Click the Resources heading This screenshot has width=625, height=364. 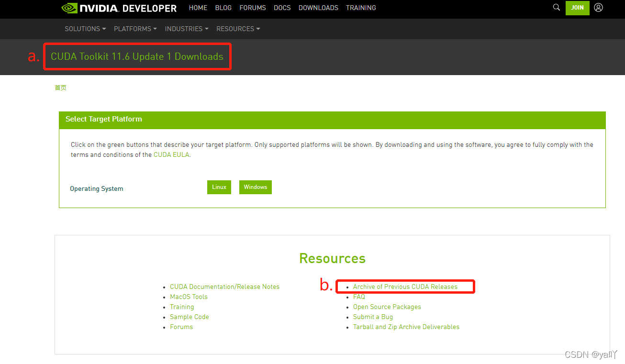click(333, 258)
